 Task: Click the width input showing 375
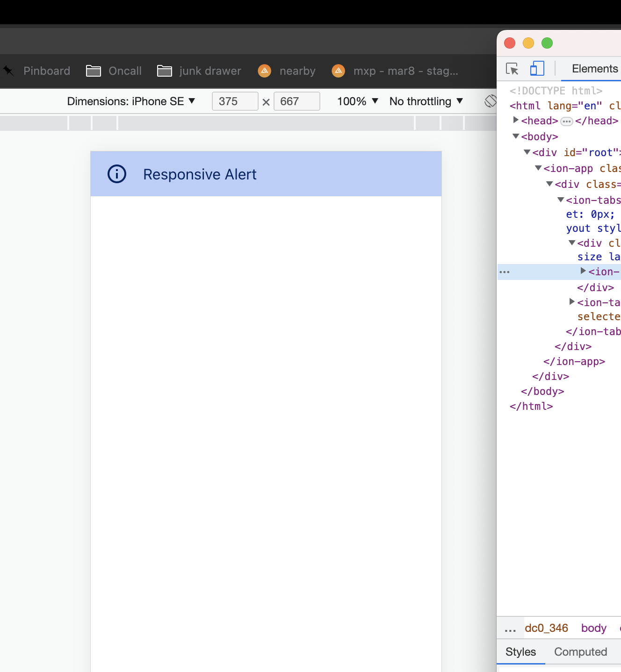tap(235, 101)
